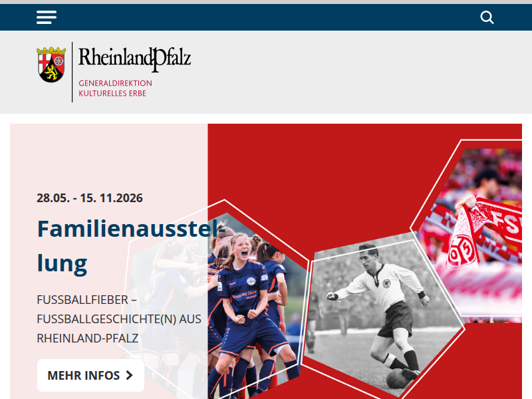Click the eagle crest on the white jersey
Screen dimensions: 532x399
click(x=386, y=283)
